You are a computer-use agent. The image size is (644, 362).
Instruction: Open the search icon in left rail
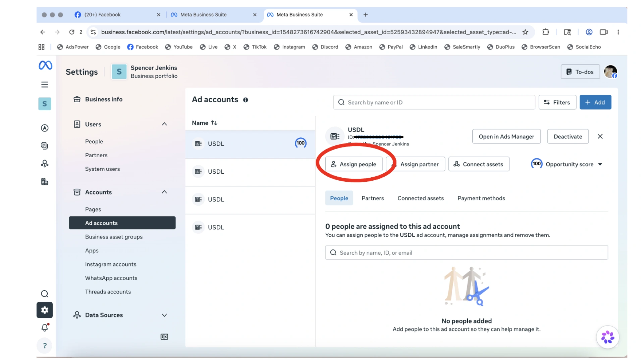click(45, 294)
